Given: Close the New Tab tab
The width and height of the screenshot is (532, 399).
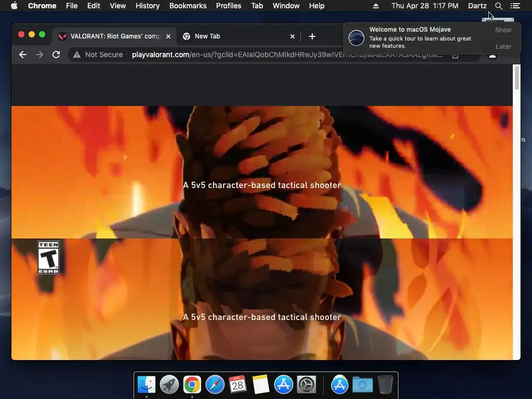Looking at the screenshot, I should [292, 36].
